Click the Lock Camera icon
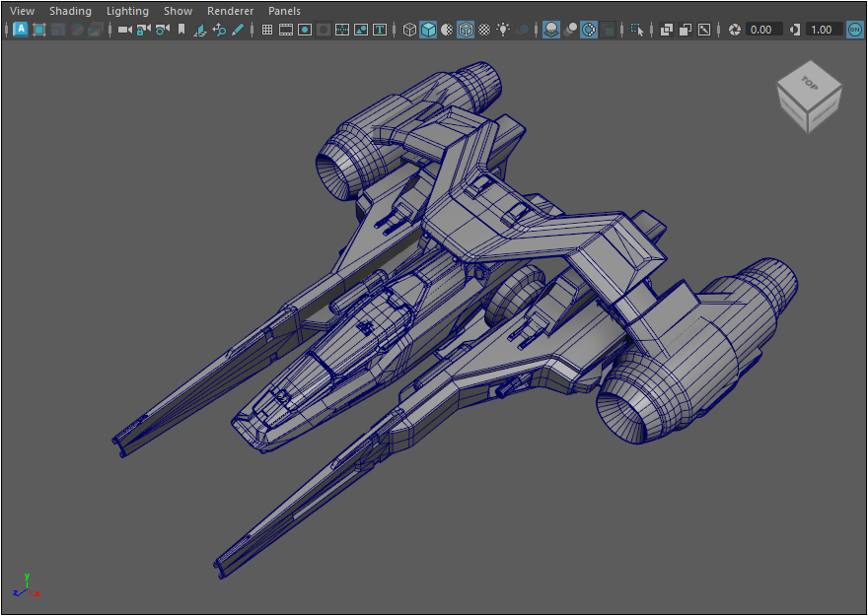 coord(143,30)
